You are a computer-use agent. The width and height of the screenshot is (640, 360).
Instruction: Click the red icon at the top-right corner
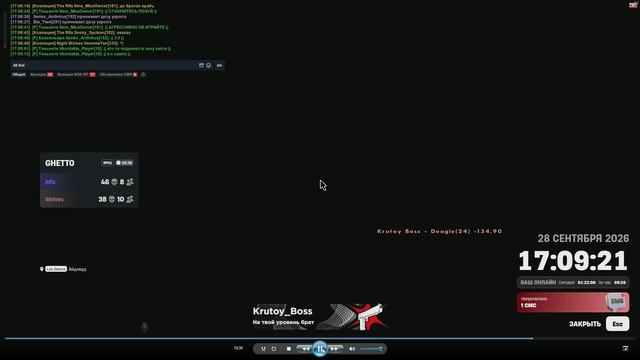[633, 4]
